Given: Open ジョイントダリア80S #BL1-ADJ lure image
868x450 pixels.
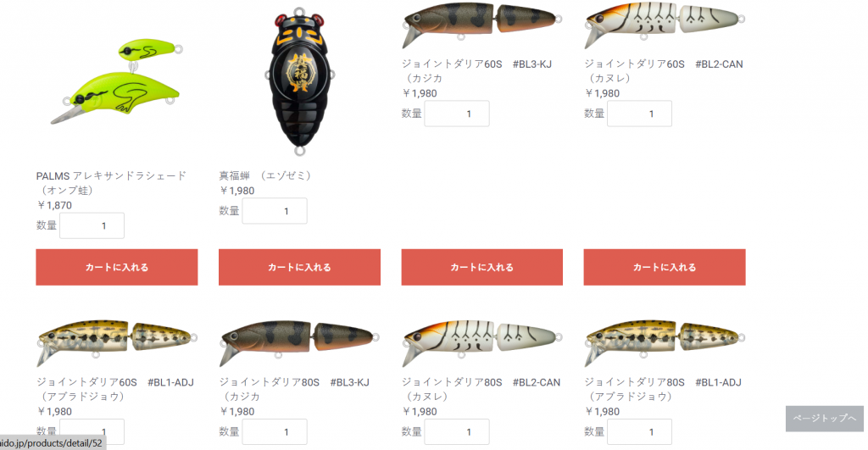Looking at the screenshot, I should [x=665, y=342].
